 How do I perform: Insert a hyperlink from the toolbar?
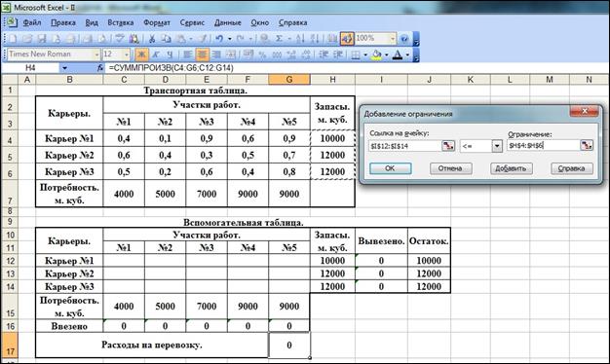point(265,39)
